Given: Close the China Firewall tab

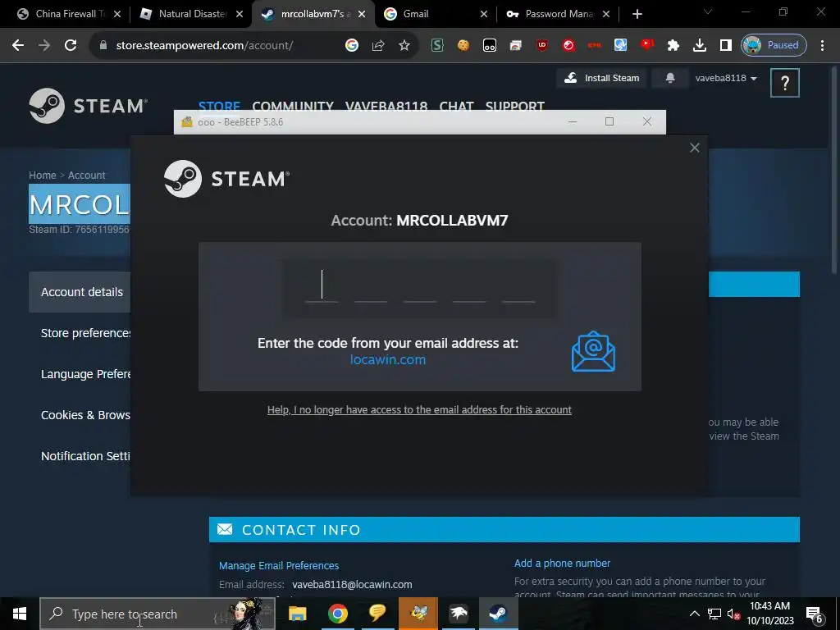Looking at the screenshot, I should pos(117,15).
